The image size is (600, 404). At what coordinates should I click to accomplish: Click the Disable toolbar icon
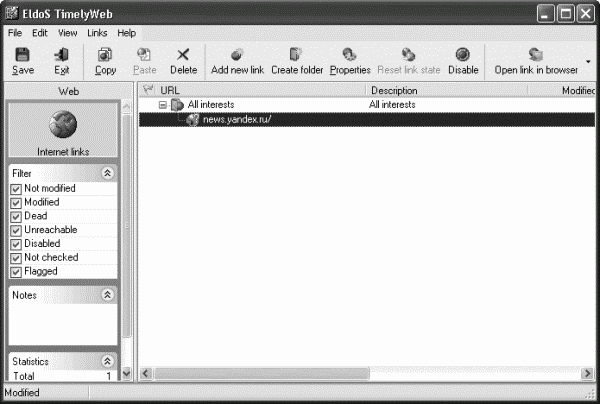(x=463, y=55)
